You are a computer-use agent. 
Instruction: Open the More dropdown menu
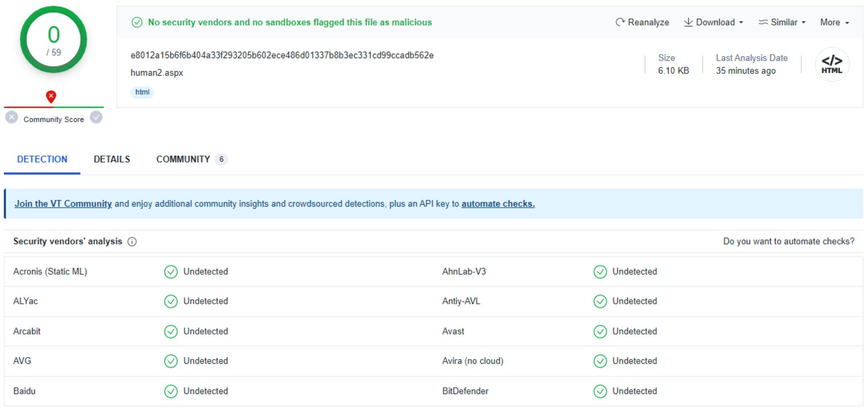834,22
